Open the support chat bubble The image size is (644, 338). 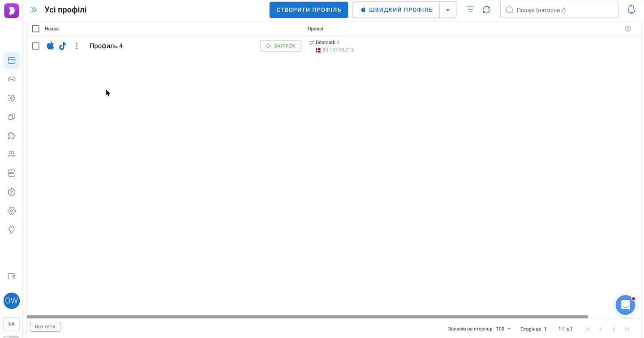pyautogui.click(x=626, y=305)
